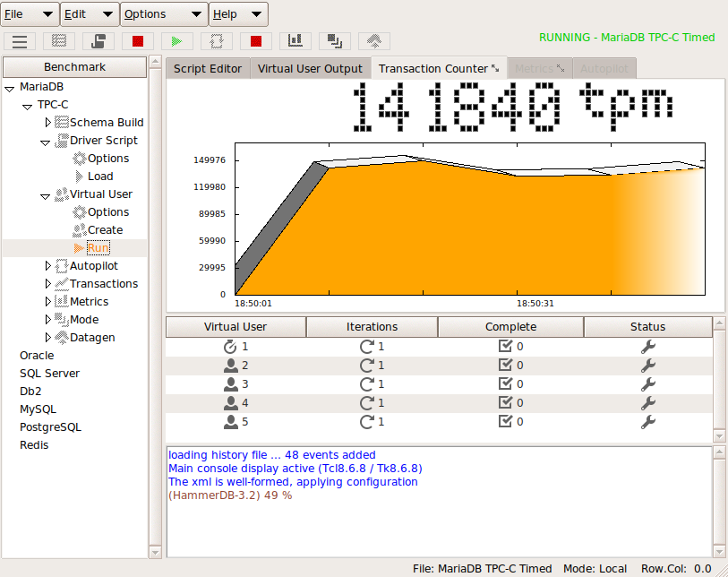Expand the Transactions tree node
This screenshot has width=728, height=577.
point(47,283)
